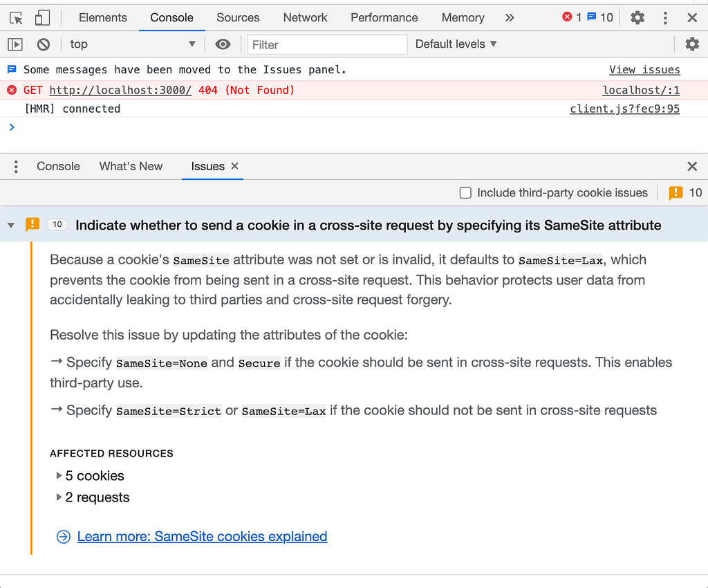Open the Default levels dropdown
Image resolution: width=708 pixels, height=588 pixels.
(456, 44)
